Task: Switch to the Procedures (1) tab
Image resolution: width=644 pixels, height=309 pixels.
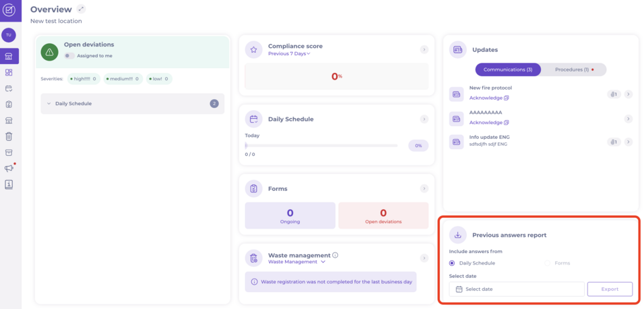Action: pyautogui.click(x=573, y=69)
